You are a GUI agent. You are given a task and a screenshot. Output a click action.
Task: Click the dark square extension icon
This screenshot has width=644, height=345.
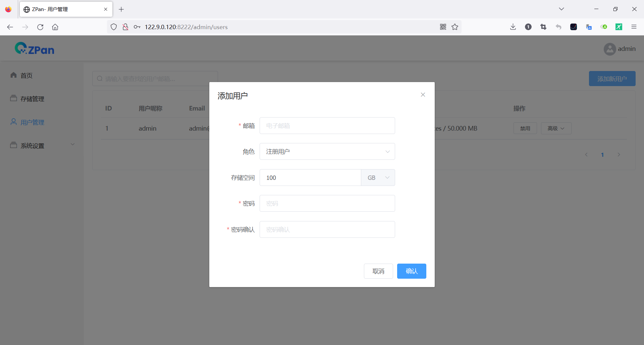click(574, 27)
